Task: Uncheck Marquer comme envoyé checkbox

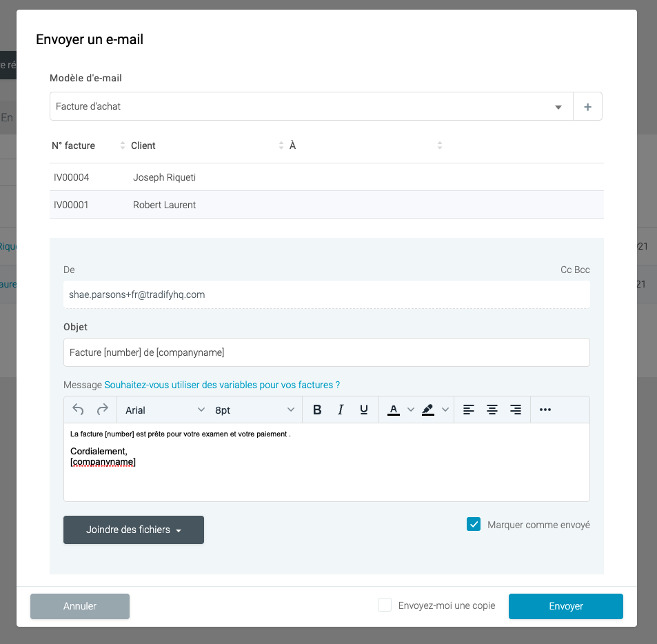Action: pyautogui.click(x=474, y=525)
